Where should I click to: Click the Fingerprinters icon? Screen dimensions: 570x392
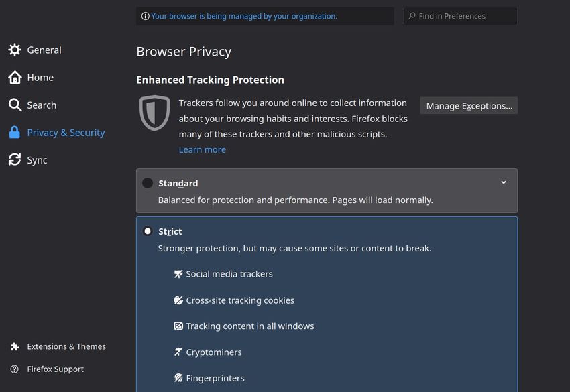click(x=178, y=378)
